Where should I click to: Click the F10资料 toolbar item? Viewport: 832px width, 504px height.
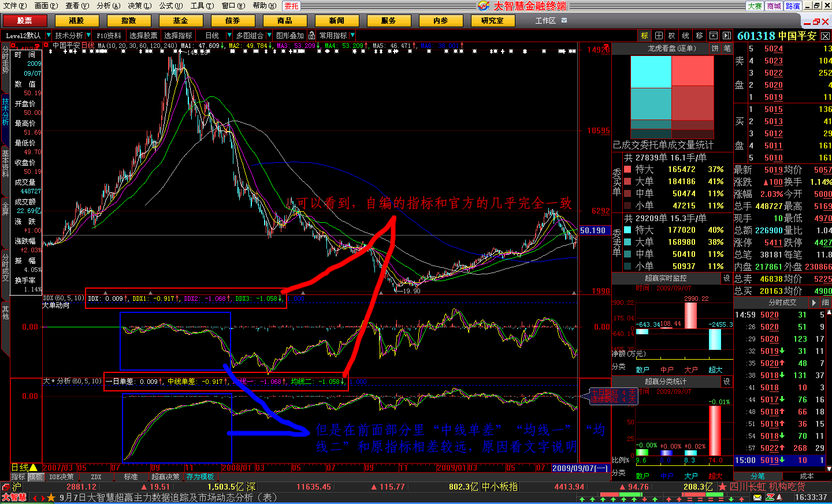coord(109,36)
